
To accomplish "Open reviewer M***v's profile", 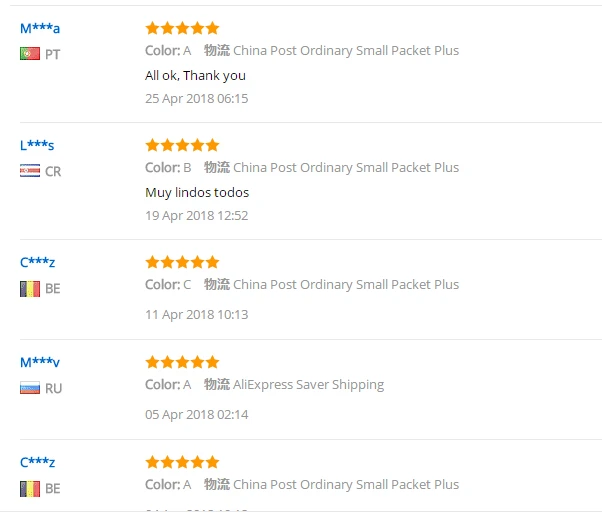I will tap(40, 362).
